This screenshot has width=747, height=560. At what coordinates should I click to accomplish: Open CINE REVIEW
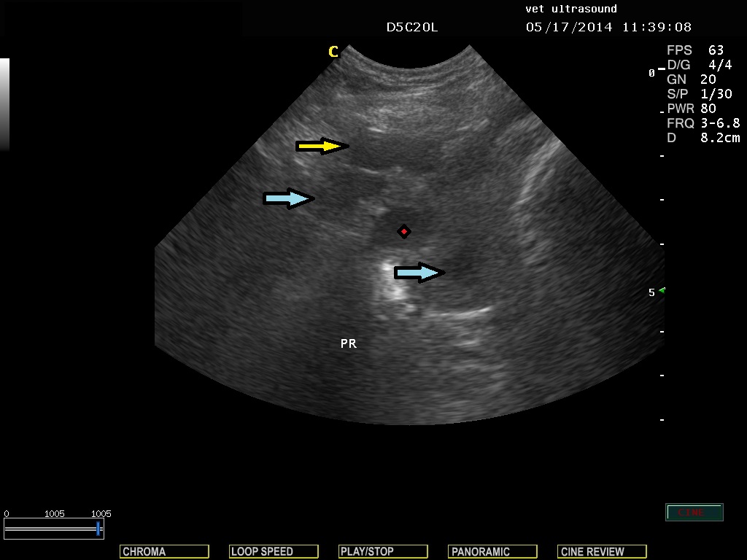point(602,551)
